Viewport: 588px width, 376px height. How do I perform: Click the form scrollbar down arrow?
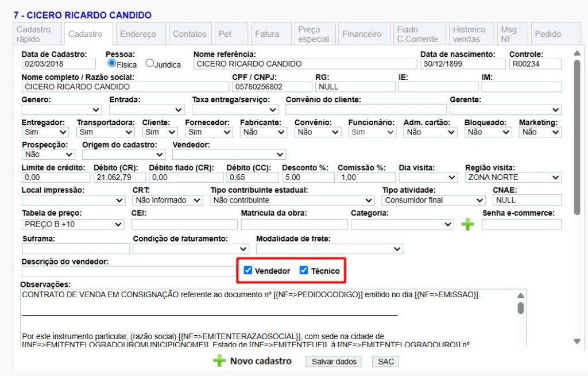click(577, 342)
